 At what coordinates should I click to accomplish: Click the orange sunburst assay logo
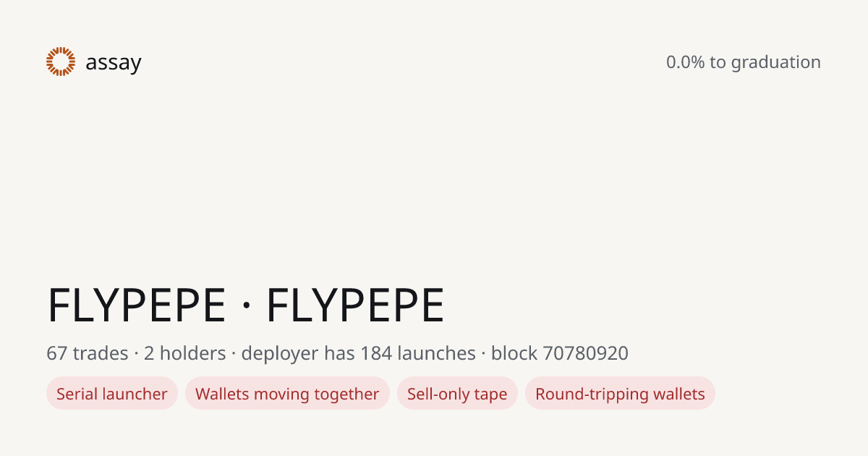point(61,62)
